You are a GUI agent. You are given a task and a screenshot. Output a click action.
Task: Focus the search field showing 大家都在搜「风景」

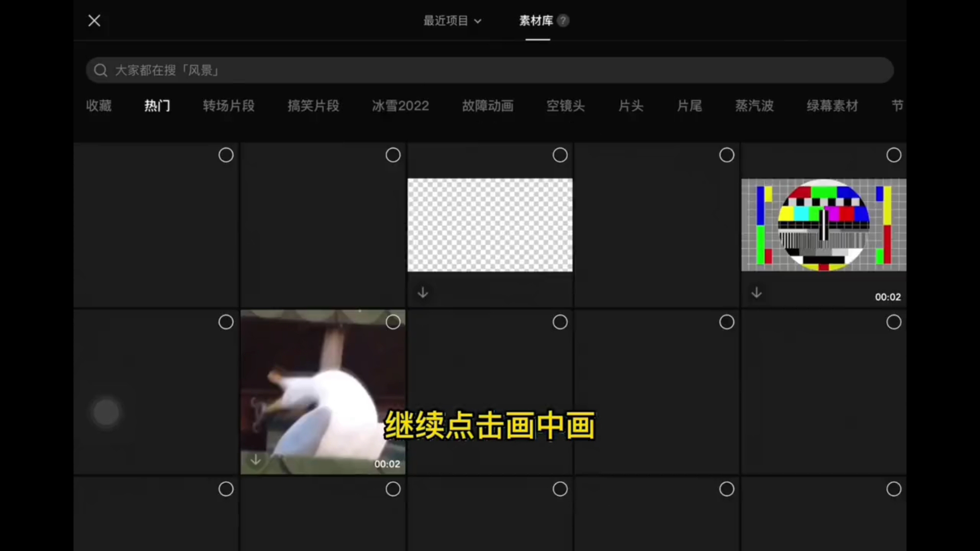click(x=489, y=70)
